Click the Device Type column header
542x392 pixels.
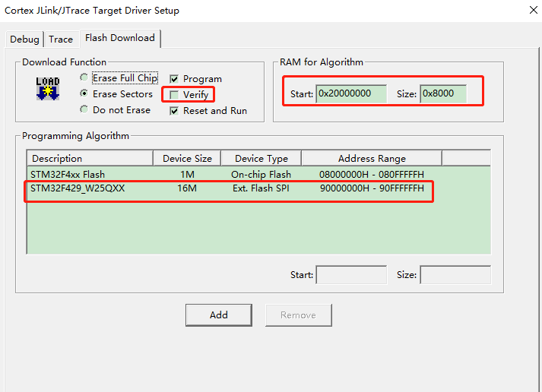261,159
